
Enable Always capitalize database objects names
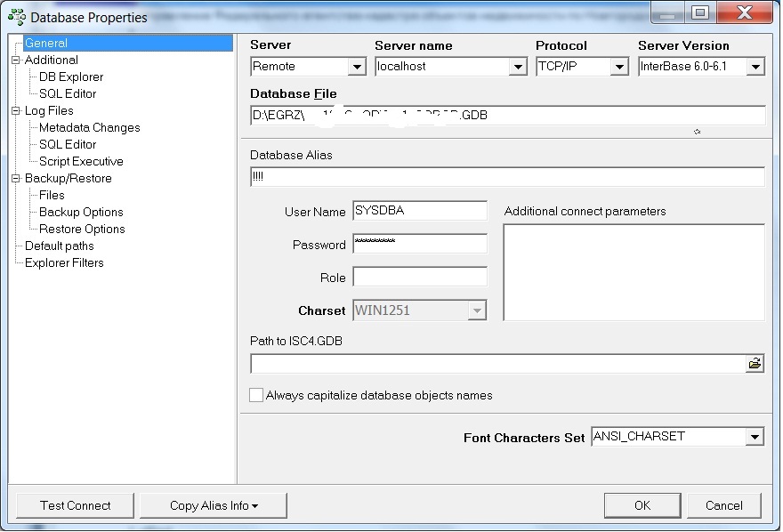coord(257,395)
